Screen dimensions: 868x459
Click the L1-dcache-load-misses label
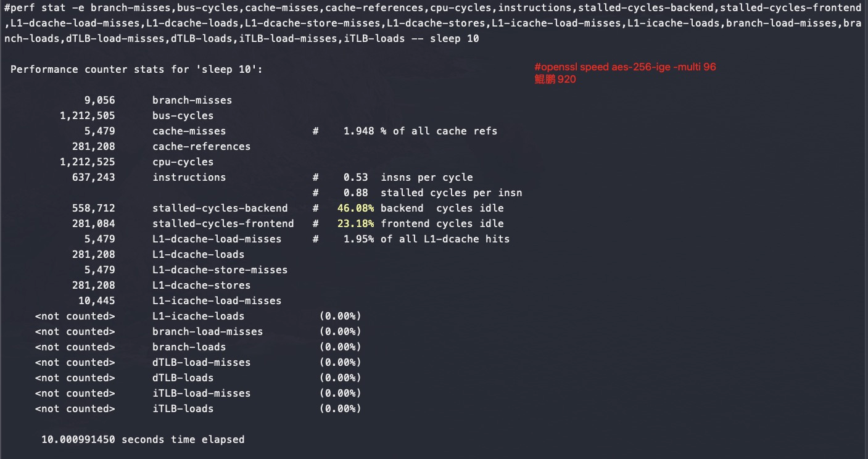point(217,239)
